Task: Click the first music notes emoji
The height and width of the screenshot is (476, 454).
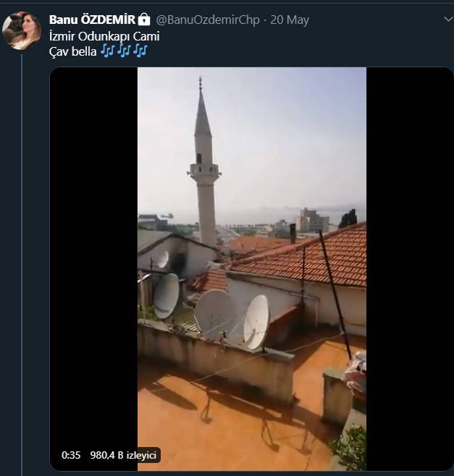Action: [x=108, y=50]
